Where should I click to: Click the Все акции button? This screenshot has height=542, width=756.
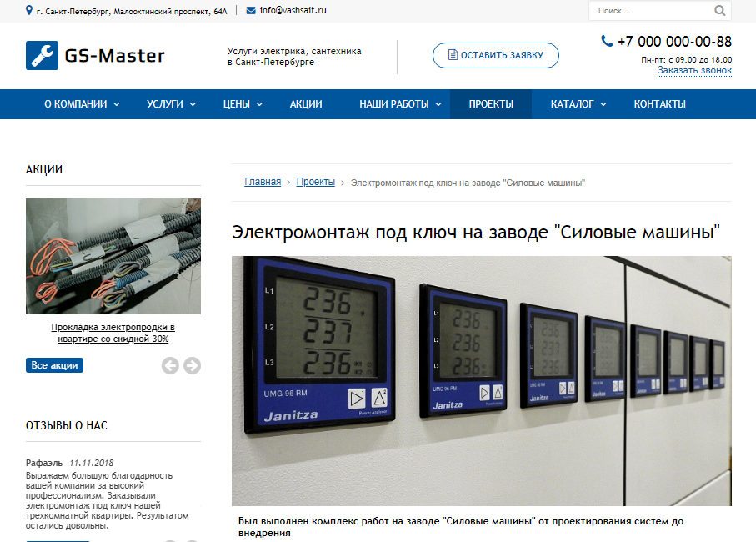tap(54, 365)
